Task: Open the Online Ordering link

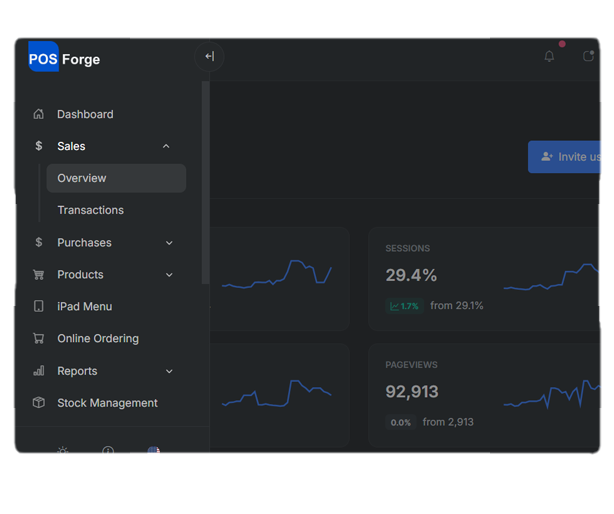Action: click(98, 339)
